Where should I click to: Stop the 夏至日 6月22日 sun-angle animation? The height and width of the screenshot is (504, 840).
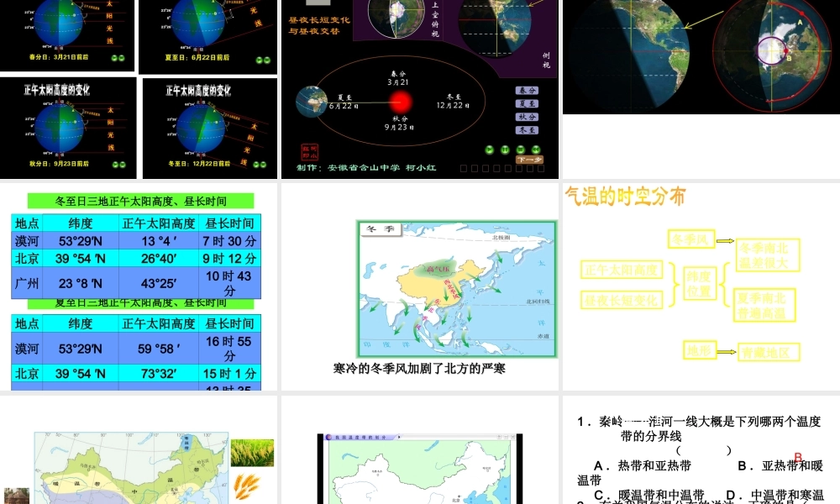[267, 60]
